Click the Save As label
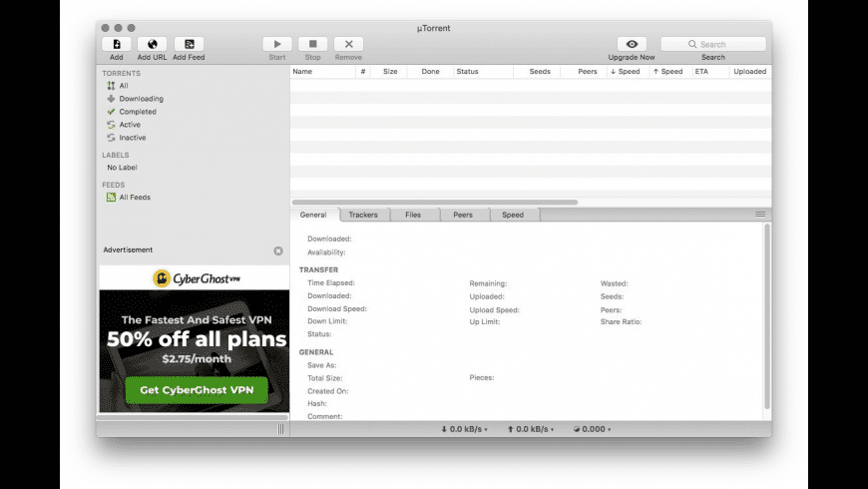Viewport: 868px width, 489px height. tap(321, 365)
